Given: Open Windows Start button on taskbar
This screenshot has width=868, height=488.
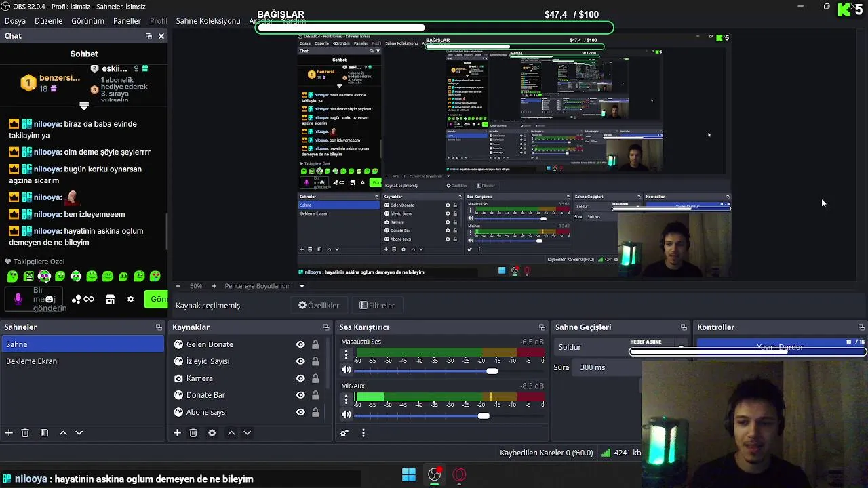Looking at the screenshot, I should [409, 475].
